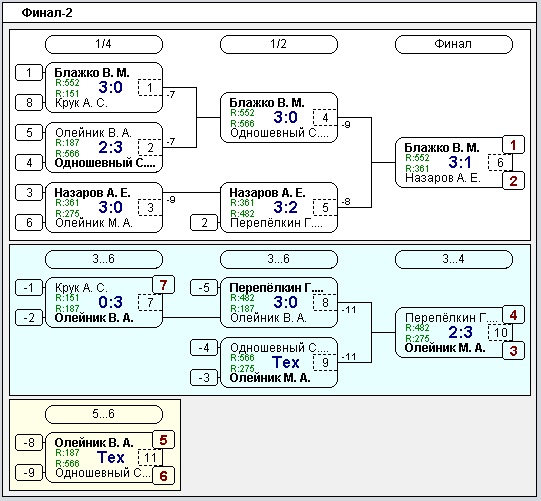Viewport: 541px width, 501px height.
Task: Select the Финал round header
Action: click(453, 44)
